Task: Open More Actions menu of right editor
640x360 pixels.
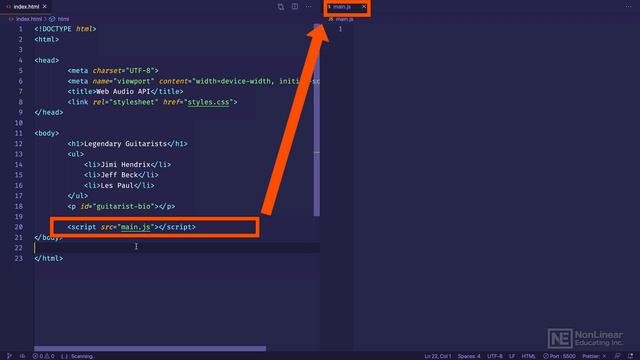Action: click(628, 7)
